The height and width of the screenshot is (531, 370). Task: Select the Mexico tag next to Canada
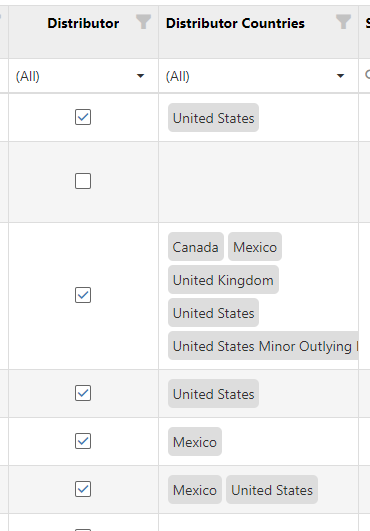(255, 247)
